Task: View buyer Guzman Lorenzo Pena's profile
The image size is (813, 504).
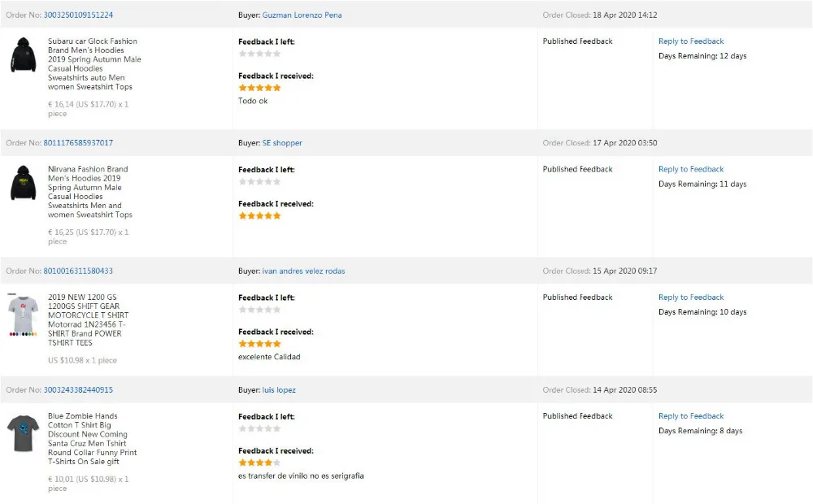Action: pyautogui.click(x=302, y=15)
